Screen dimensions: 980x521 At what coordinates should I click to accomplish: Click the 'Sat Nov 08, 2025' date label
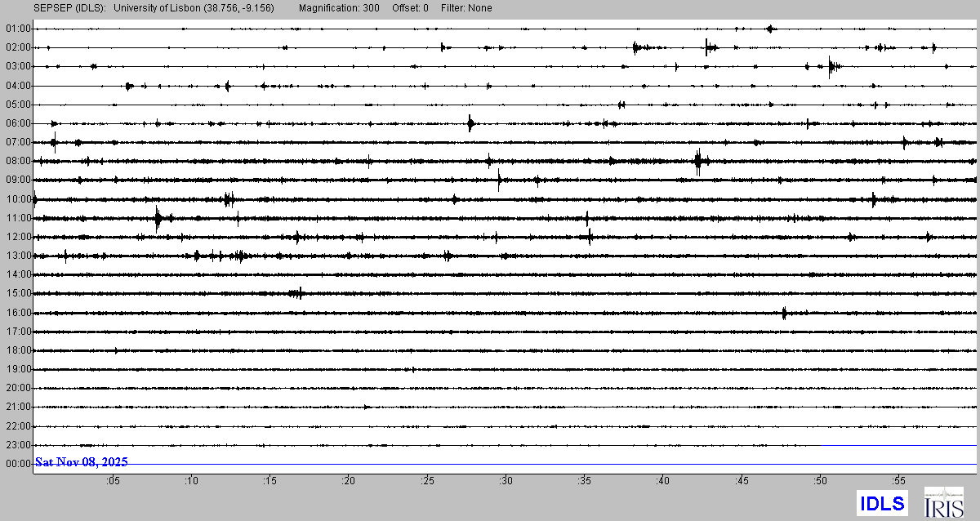[81, 462]
